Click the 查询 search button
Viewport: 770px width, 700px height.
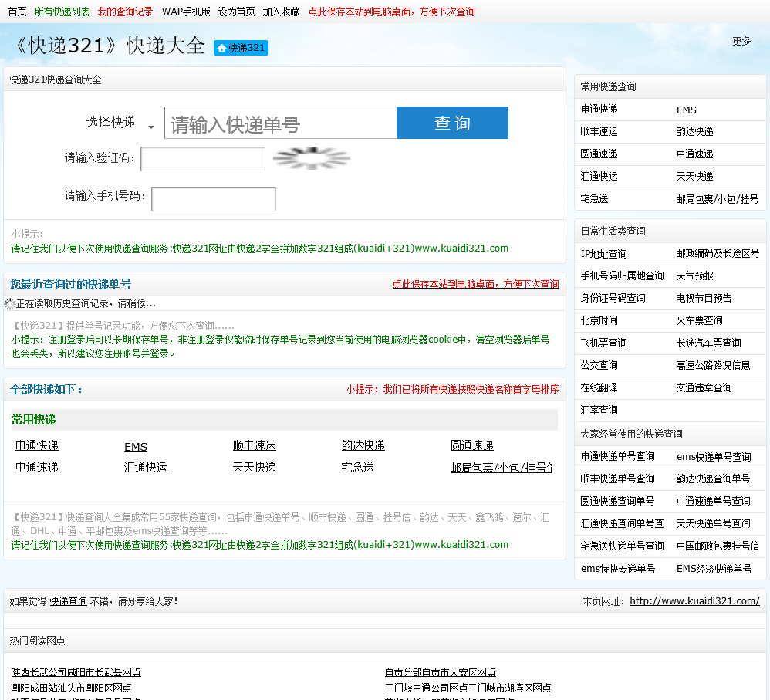(452, 123)
